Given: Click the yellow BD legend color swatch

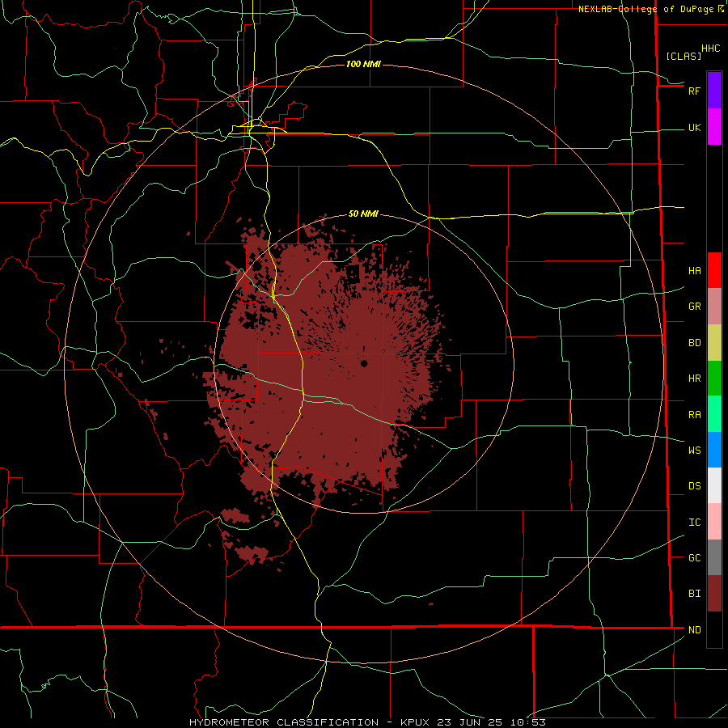Looking at the screenshot, I should (x=714, y=343).
